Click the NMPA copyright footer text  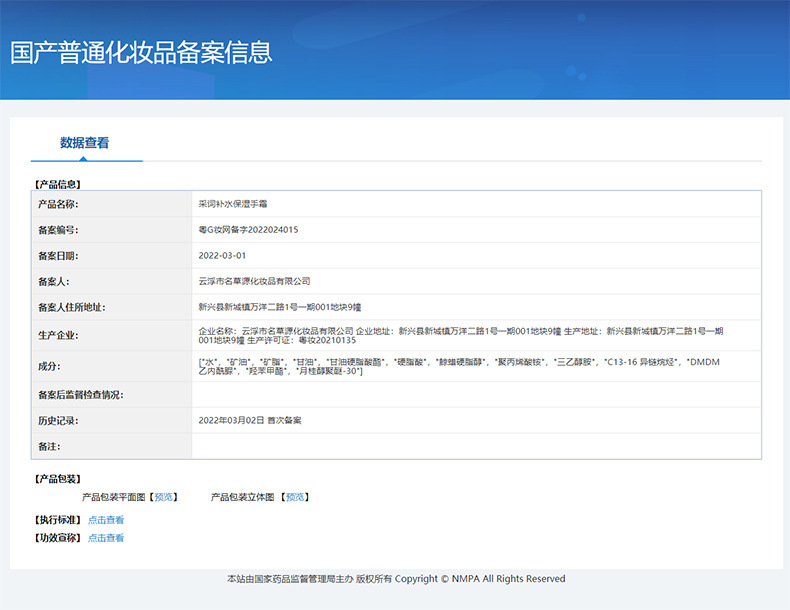pyautogui.click(x=396, y=579)
